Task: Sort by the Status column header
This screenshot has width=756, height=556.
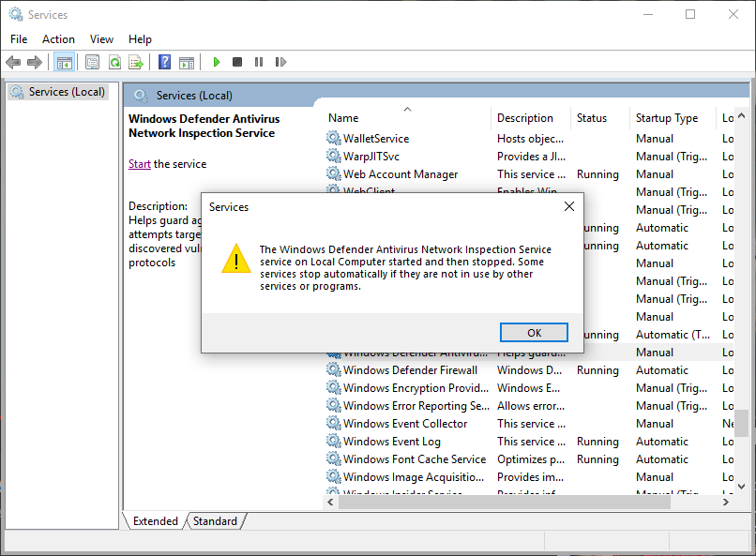Action: tap(592, 118)
